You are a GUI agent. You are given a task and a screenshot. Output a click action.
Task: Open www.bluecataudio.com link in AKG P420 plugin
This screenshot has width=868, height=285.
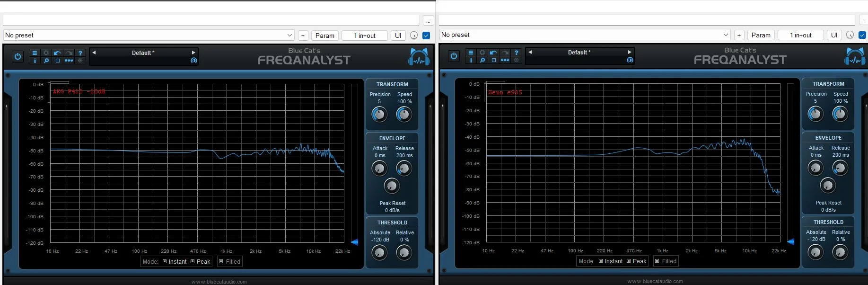point(219,282)
